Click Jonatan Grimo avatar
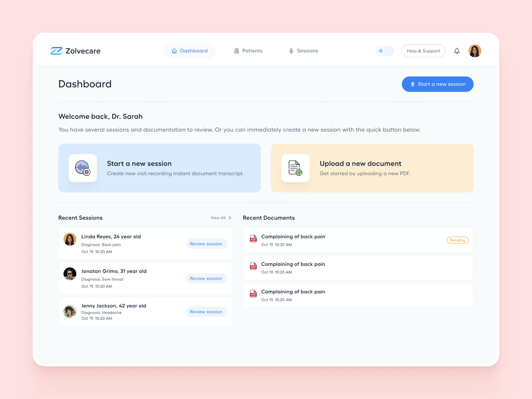532x399 pixels. click(70, 274)
